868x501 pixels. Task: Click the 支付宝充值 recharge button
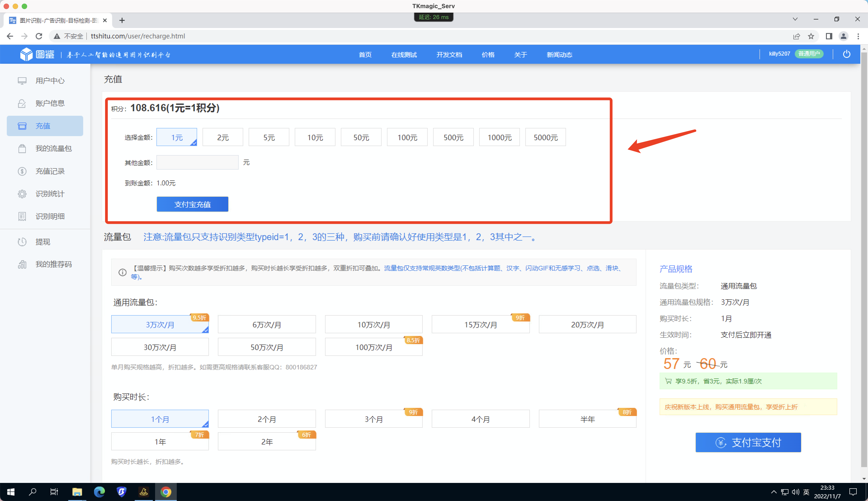(192, 204)
